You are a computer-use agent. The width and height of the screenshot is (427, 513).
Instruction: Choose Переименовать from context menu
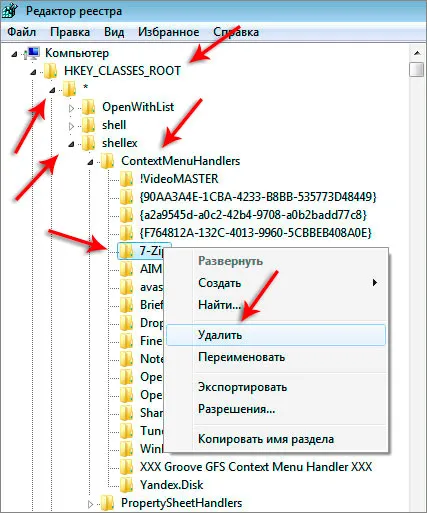242,357
